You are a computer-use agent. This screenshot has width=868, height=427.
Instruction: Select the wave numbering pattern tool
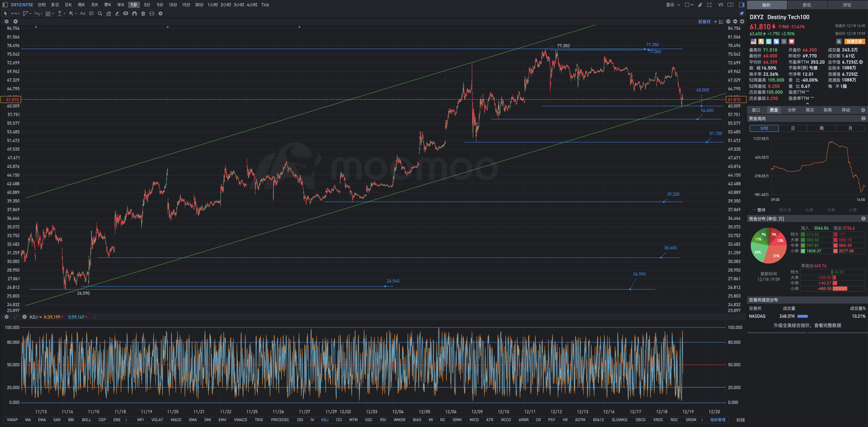pos(37,13)
